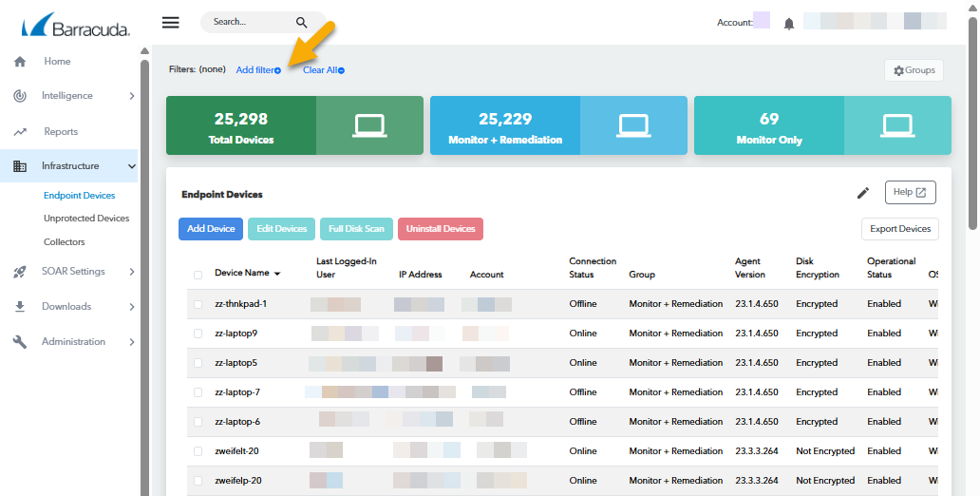980x496 pixels.
Task: Click the Export Devices button
Action: 900,229
